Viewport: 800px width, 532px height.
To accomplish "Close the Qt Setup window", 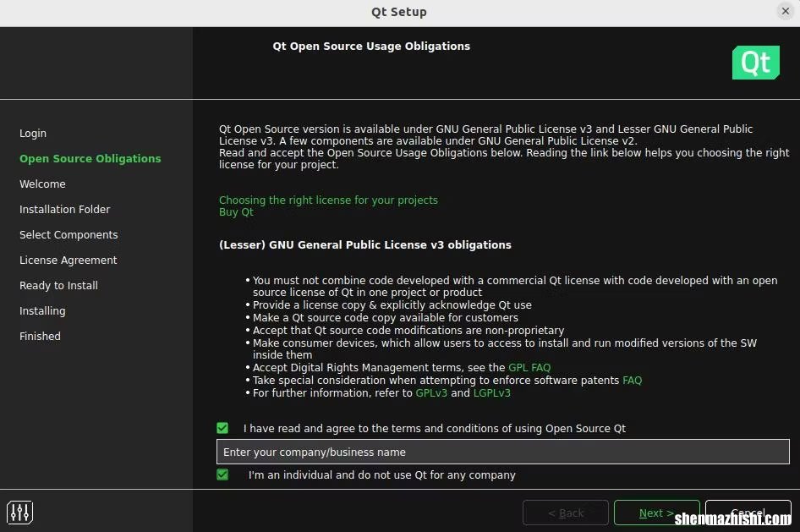I will [784, 11].
